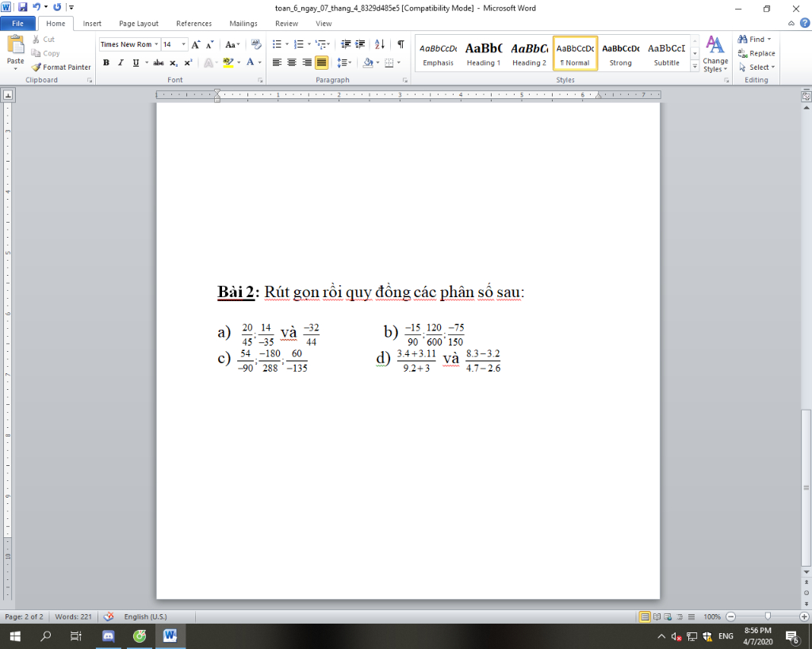Screen dimensions: 812x649
Task: Switch to References tab
Action: pos(193,23)
